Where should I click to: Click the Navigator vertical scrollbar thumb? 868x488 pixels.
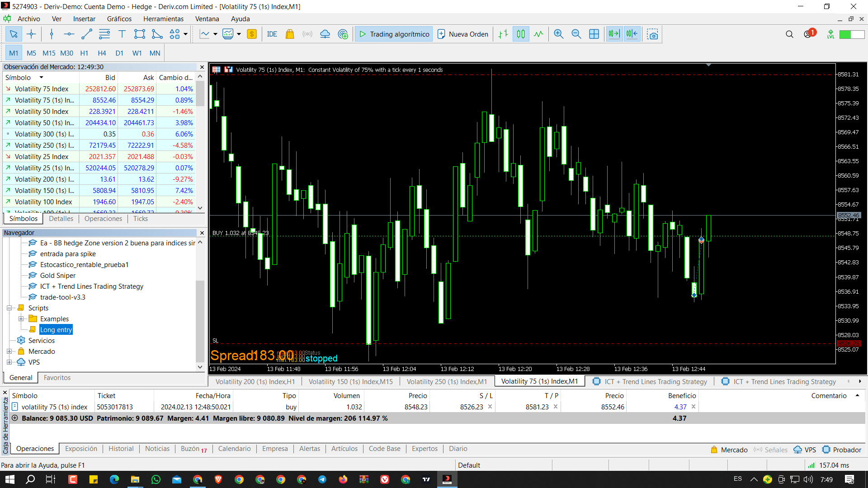pyautogui.click(x=200, y=321)
